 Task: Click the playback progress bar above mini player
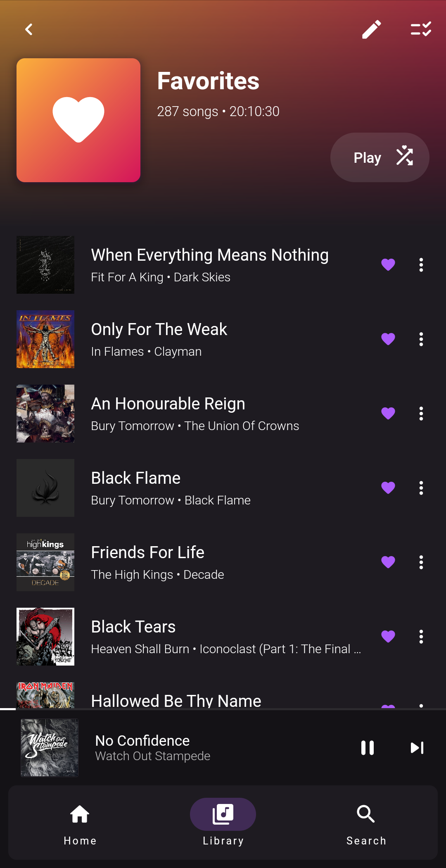pyautogui.click(x=223, y=709)
